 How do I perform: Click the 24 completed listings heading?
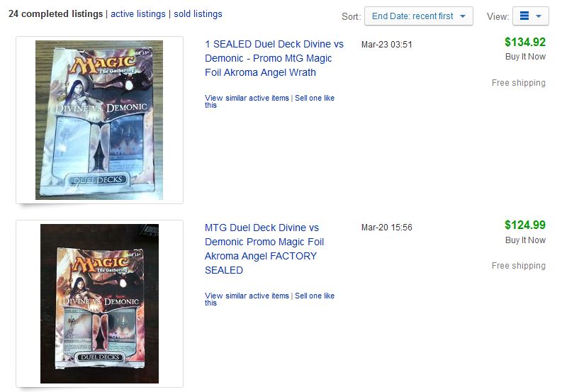click(55, 14)
